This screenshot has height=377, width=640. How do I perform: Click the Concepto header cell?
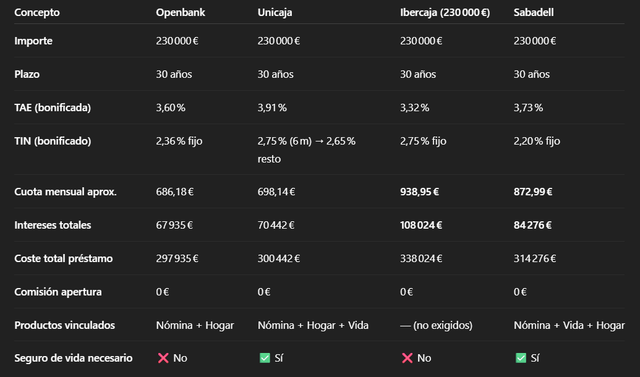37,12
